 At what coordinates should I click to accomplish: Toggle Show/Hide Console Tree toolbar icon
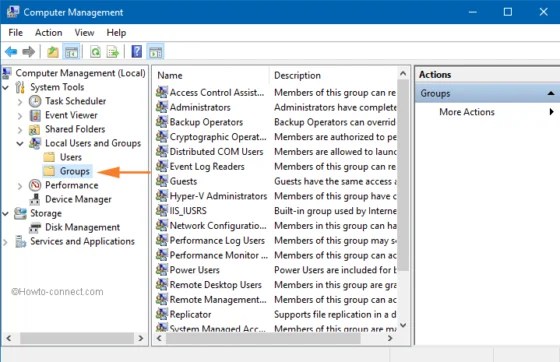click(x=71, y=52)
